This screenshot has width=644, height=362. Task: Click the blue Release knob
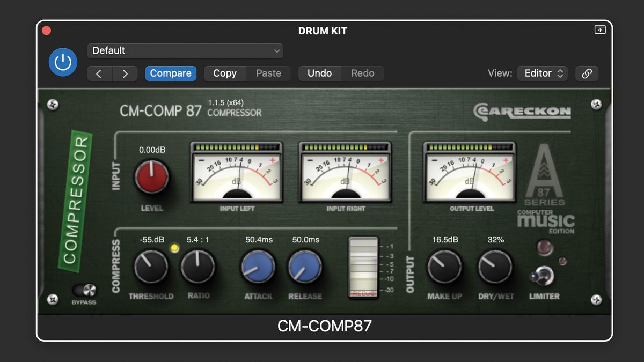point(305,267)
